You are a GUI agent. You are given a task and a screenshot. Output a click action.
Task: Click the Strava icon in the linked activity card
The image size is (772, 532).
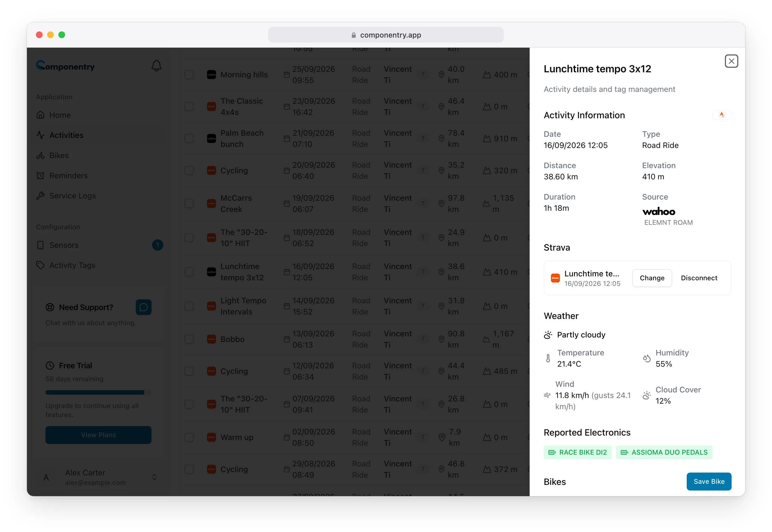click(x=555, y=278)
